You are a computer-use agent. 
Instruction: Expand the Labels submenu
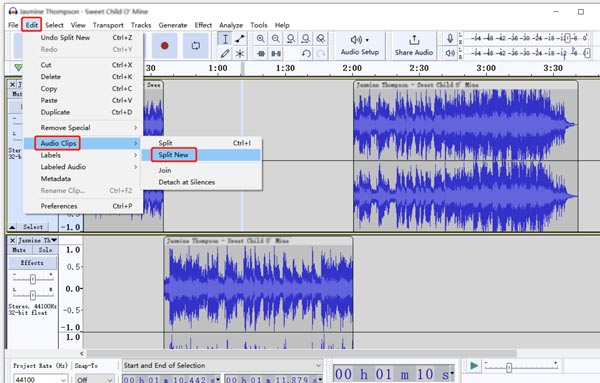coord(82,155)
